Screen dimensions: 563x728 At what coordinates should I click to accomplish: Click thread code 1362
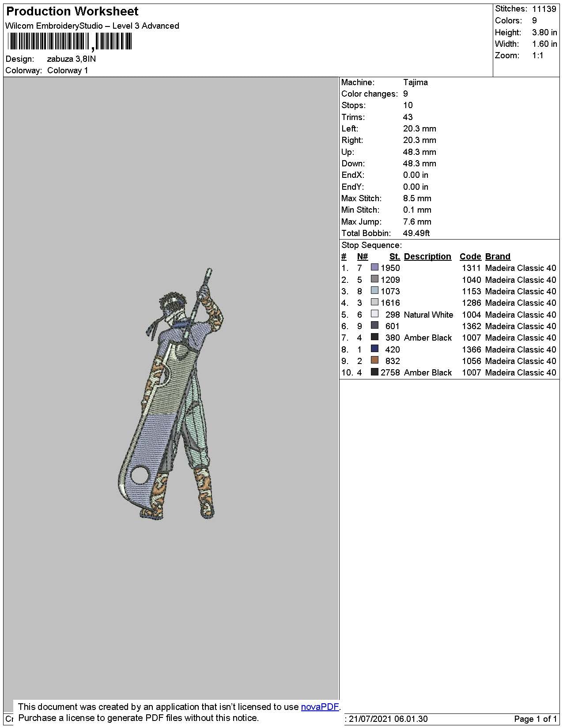472,326
